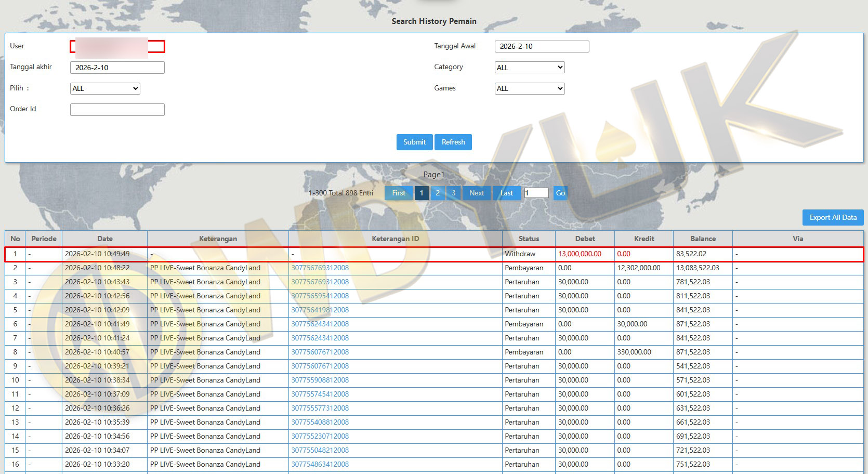Click the User input field

pos(117,47)
